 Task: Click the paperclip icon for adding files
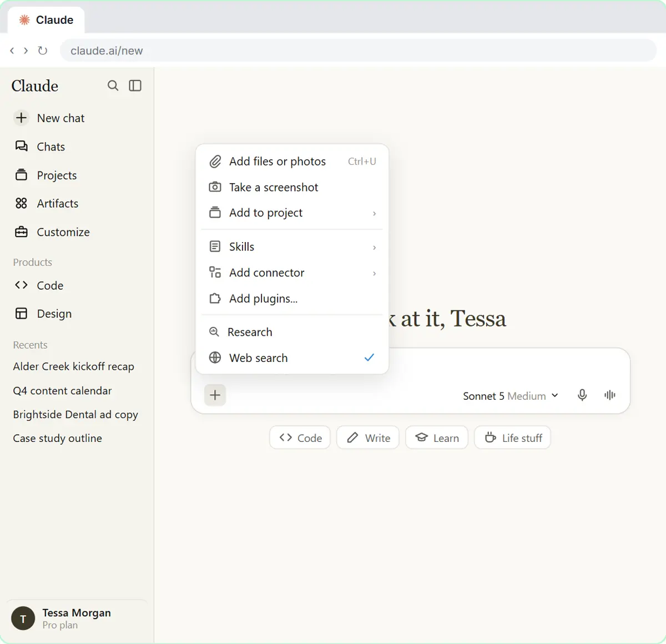pos(215,162)
